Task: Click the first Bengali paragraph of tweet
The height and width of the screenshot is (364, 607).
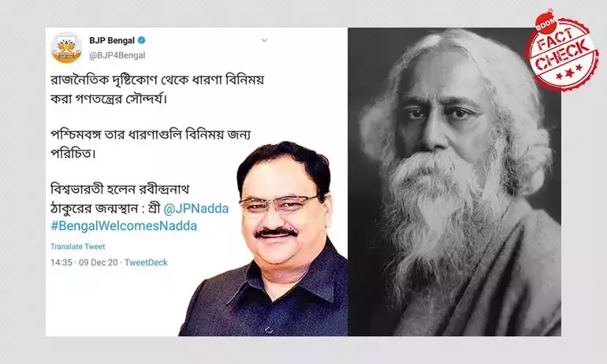Action: (157, 89)
